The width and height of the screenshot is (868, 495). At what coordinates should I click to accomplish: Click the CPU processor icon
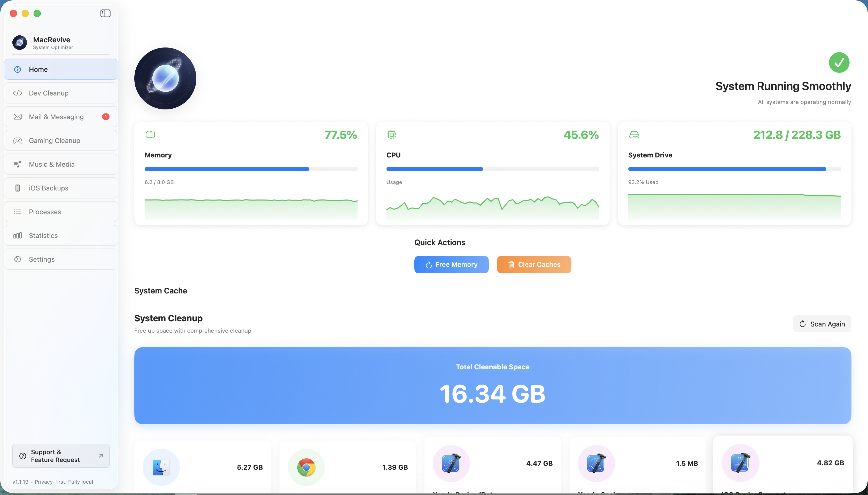392,135
